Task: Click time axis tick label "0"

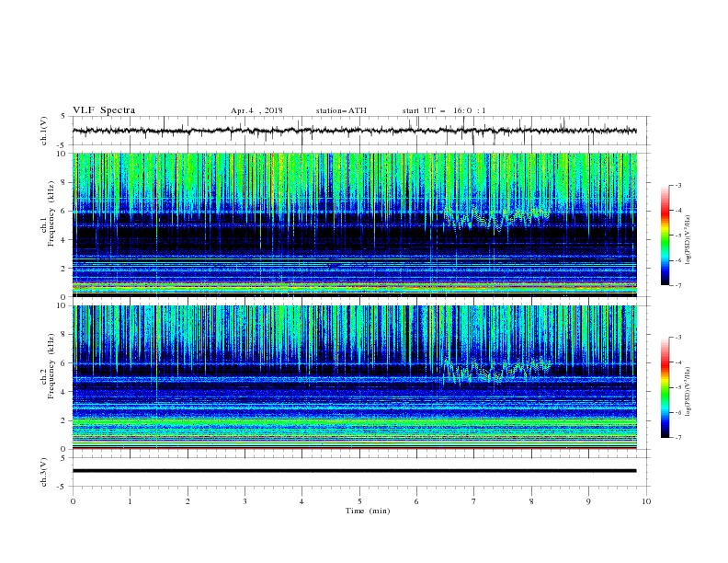Action: (x=73, y=501)
